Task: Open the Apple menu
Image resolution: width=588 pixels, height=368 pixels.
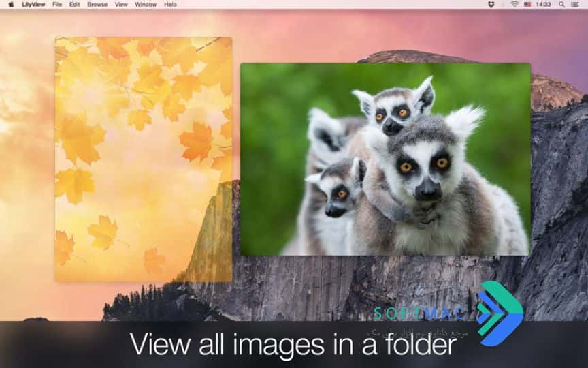Action: coord(11,5)
